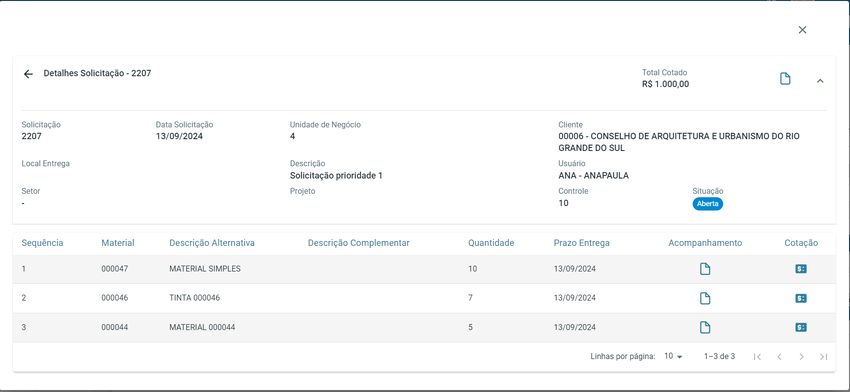This screenshot has width=850, height=392.
Task: Sort by the Material column header
Action: coord(118,243)
